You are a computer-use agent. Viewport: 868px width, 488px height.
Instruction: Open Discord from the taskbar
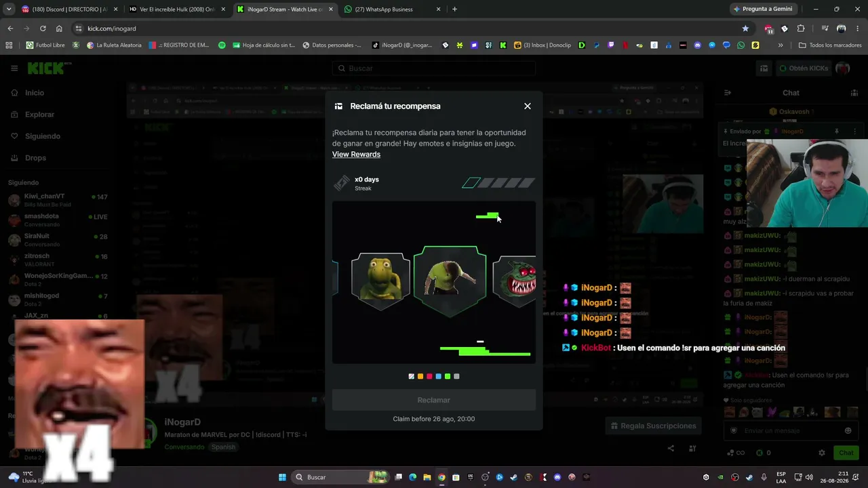(557, 477)
